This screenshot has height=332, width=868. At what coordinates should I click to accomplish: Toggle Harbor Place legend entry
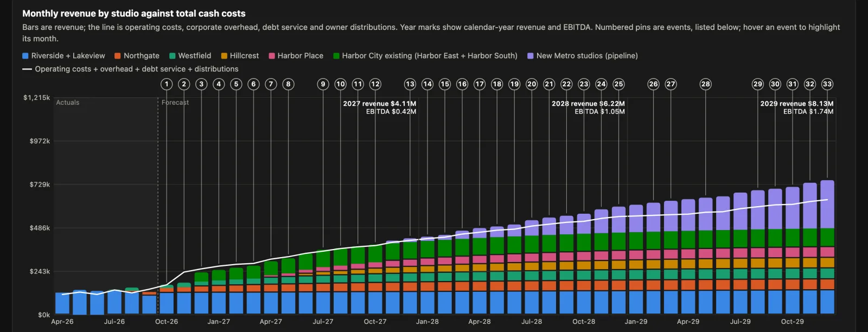coord(296,56)
